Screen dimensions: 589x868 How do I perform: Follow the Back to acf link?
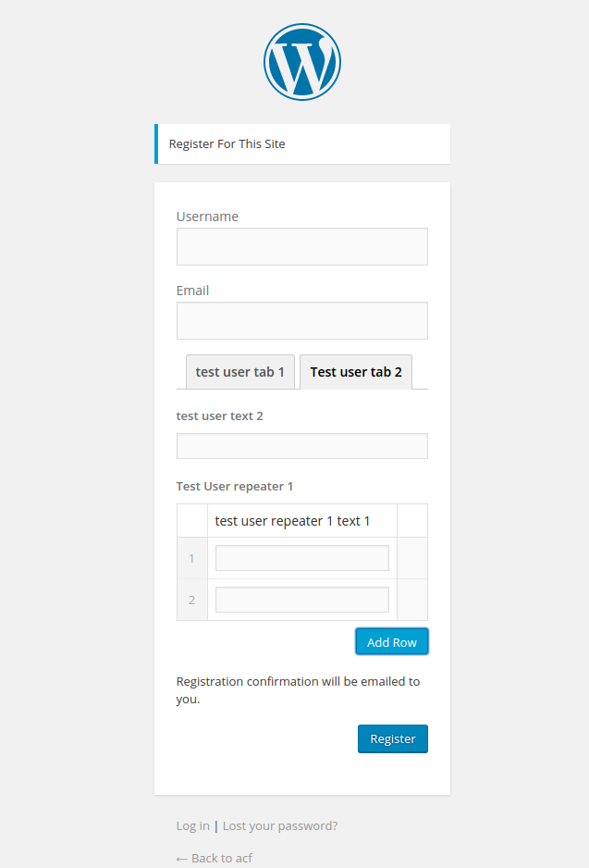214,858
